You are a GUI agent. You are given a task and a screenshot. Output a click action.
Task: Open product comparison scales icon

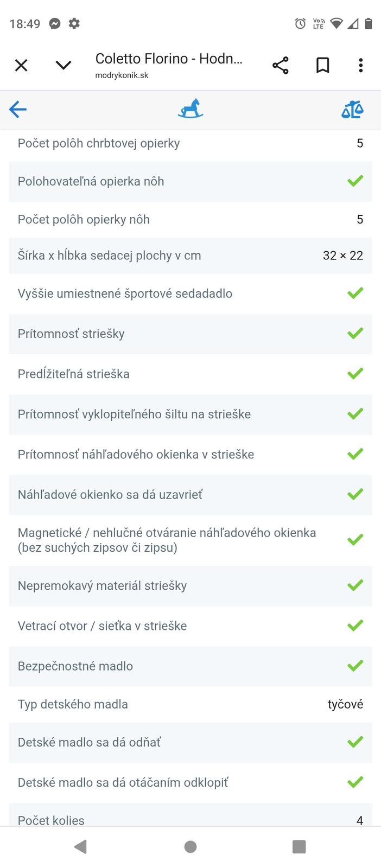pos(352,110)
